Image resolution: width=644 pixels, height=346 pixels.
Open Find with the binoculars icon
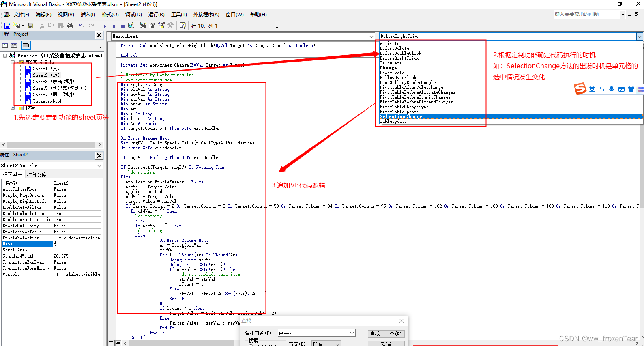click(70, 26)
